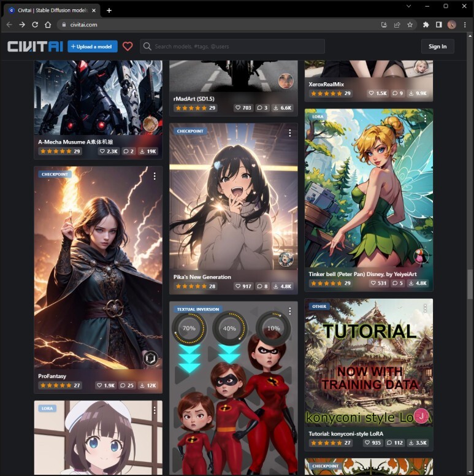Click the XeroxRealMix title
The image size is (474, 476).
click(326, 85)
